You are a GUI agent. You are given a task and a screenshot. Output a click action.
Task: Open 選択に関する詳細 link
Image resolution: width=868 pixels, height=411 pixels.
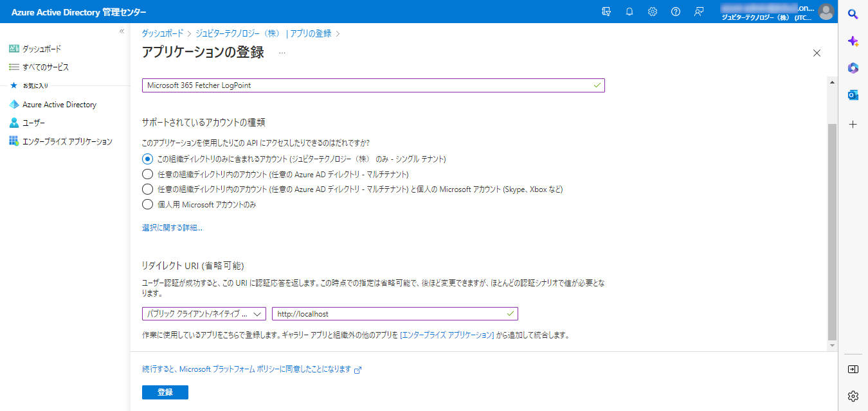click(172, 227)
